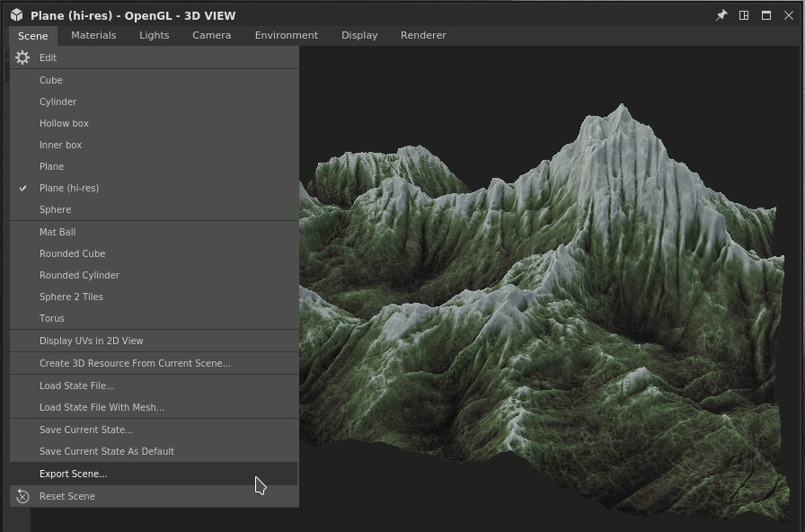Click the pin icon in title bar

tap(721, 15)
